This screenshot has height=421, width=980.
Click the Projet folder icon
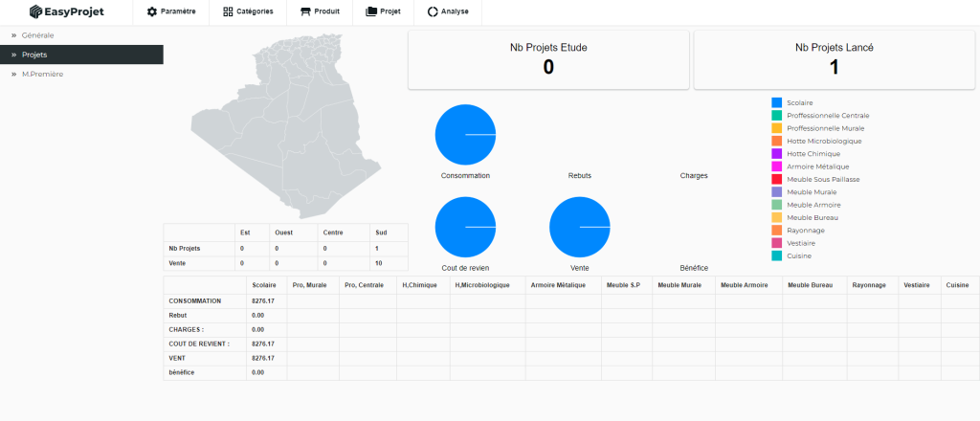point(370,12)
